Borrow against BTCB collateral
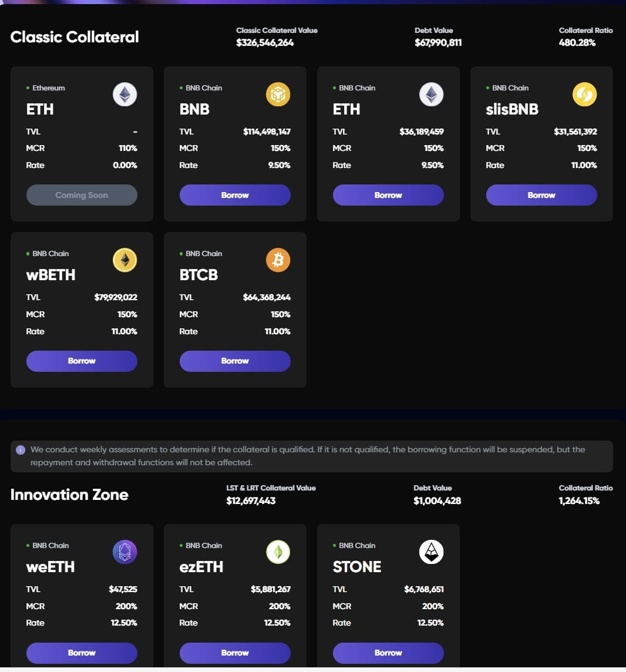626x672 pixels. coord(235,361)
